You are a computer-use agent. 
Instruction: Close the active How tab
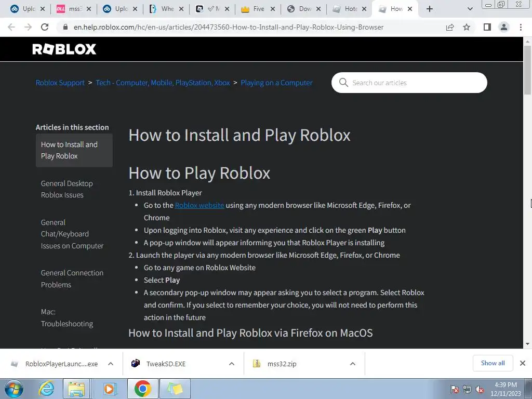[x=410, y=9]
